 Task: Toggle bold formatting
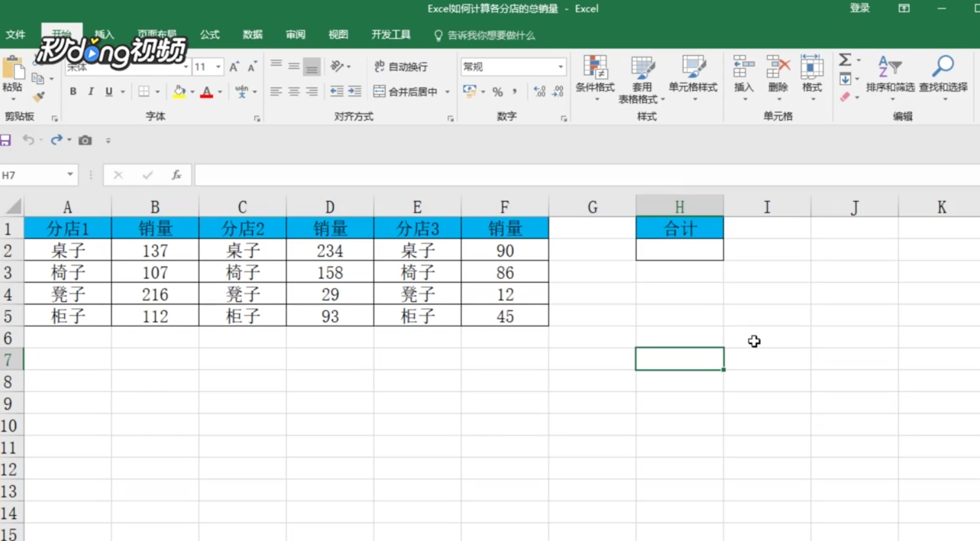click(x=73, y=92)
